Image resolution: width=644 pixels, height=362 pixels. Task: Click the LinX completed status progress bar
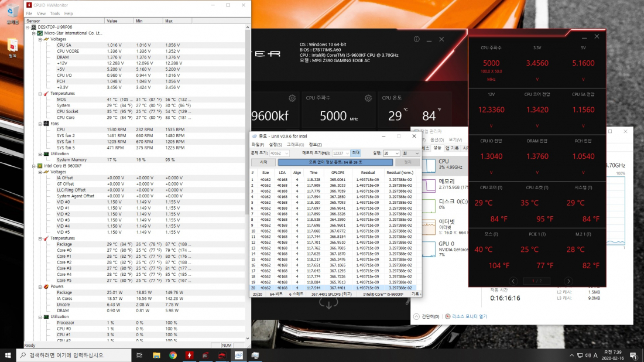tap(335, 162)
